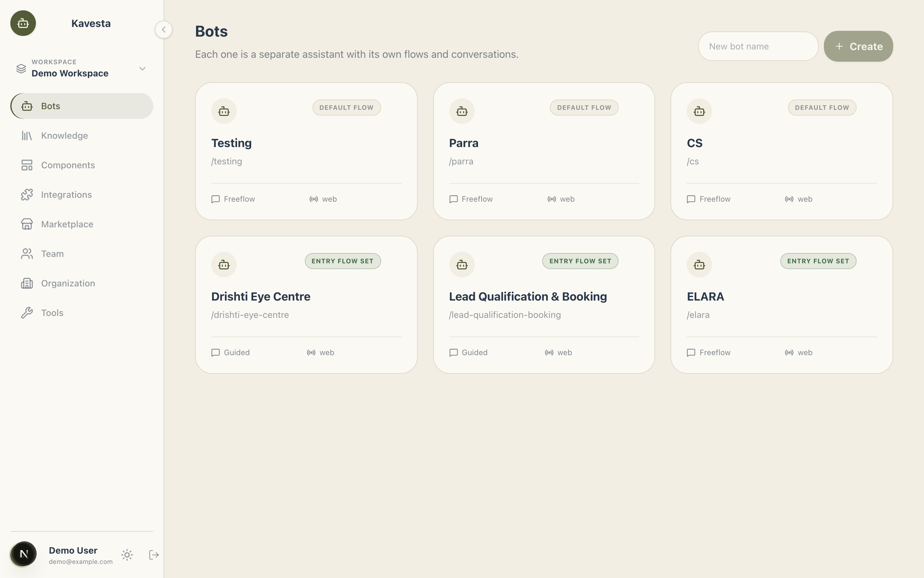
Task: Open the Testing bot card title
Action: click(231, 143)
